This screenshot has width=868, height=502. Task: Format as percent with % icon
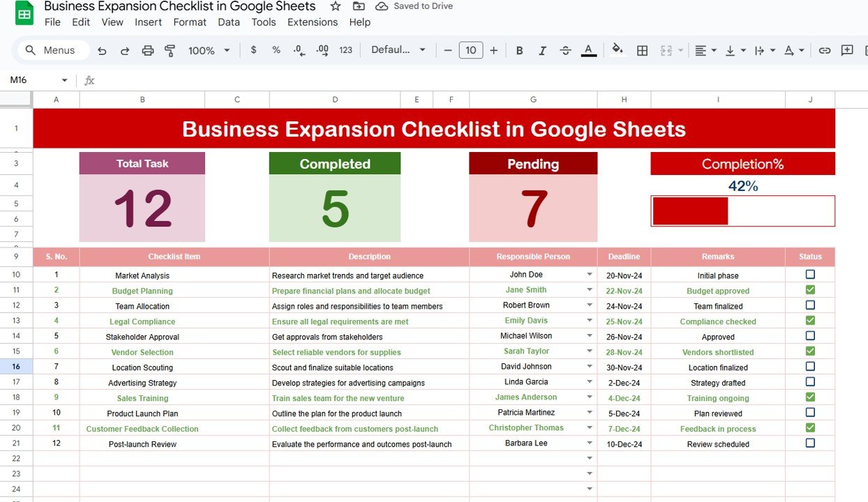click(x=276, y=50)
